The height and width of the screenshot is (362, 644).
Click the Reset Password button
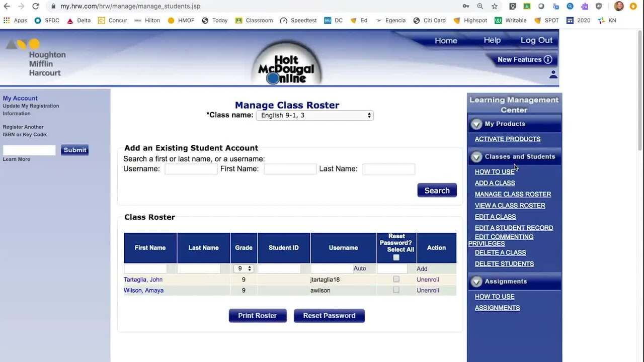[329, 316]
